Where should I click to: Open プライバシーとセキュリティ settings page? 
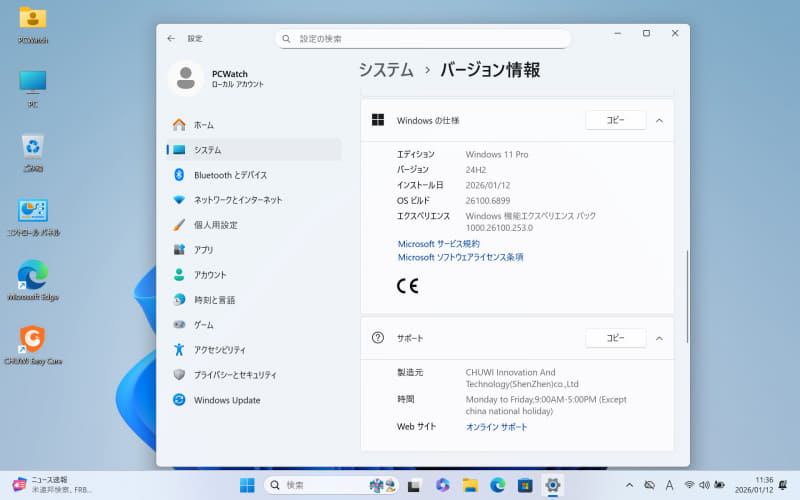coord(254,375)
